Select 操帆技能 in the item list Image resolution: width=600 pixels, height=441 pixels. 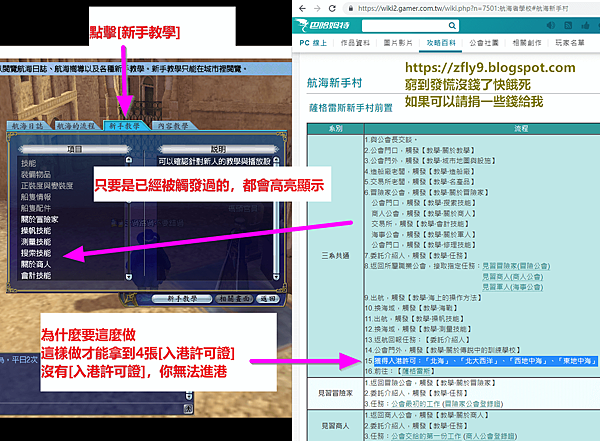[36, 231]
